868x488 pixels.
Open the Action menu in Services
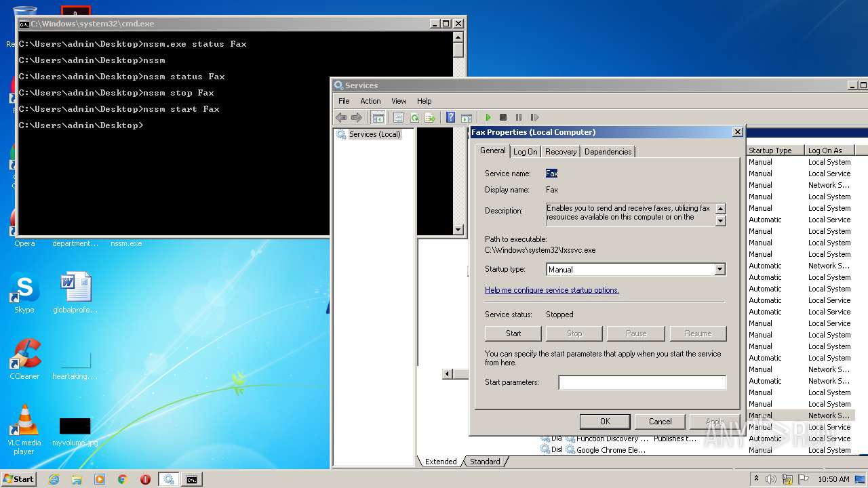tap(370, 101)
